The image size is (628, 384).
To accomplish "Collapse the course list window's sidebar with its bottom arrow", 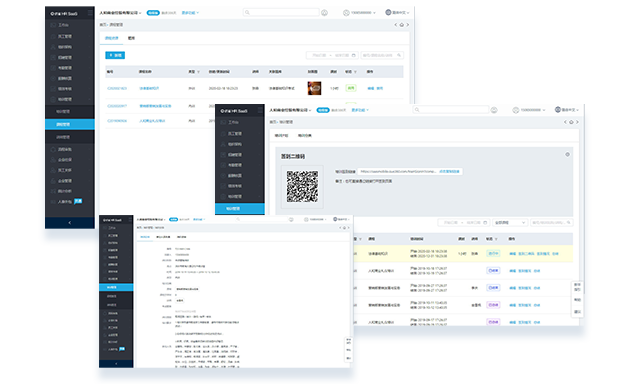I will point(70,223).
